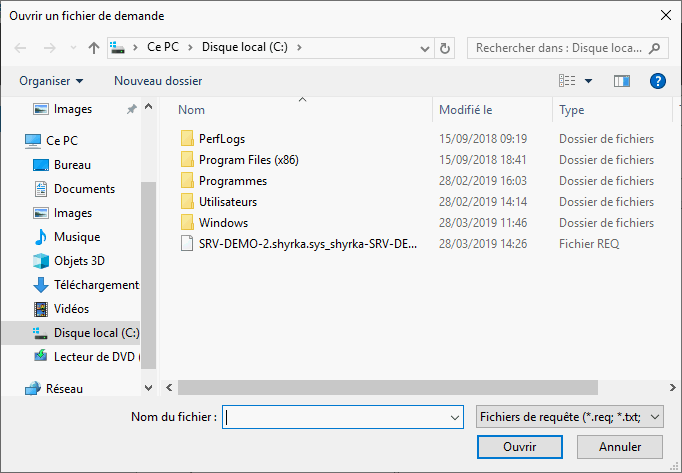This screenshot has height=473, width=682.
Task: Click the Ouvrir button
Action: [520, 447]
